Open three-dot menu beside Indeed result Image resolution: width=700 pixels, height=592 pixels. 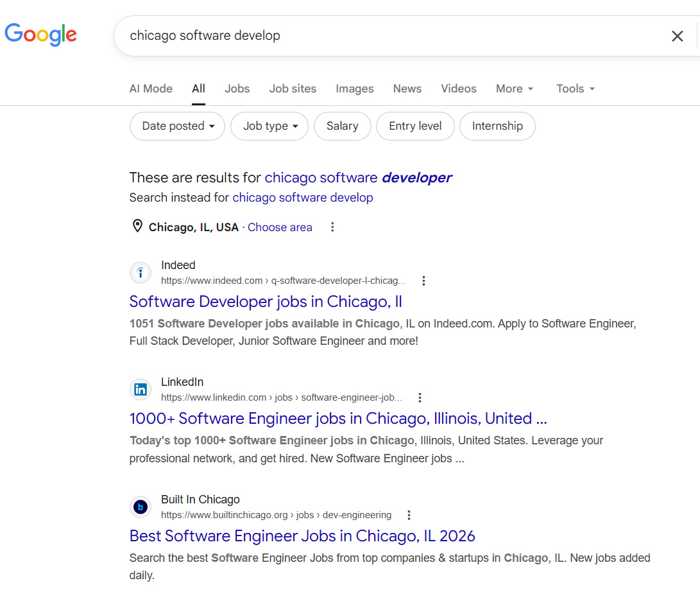point(423,281)
